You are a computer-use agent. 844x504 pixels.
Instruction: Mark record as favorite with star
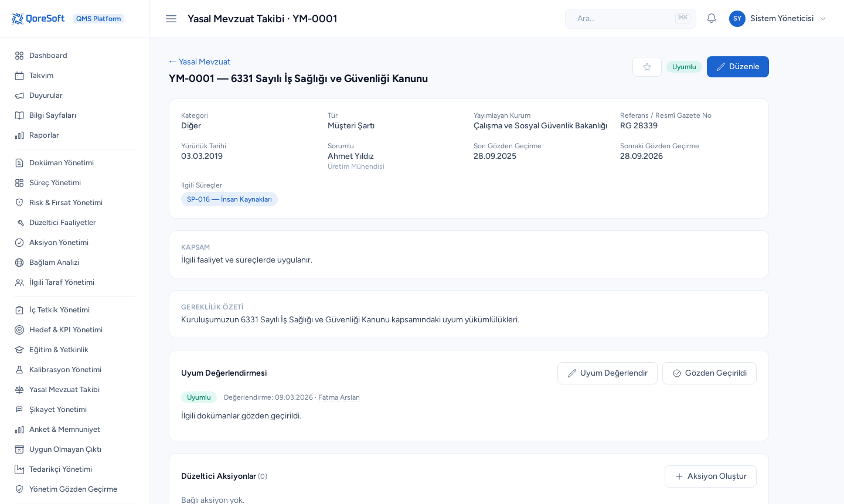tap(647, 67)
